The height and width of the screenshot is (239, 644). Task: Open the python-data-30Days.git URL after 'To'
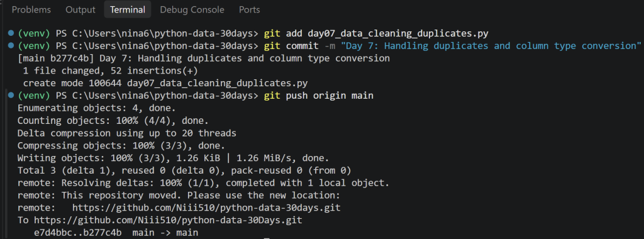pyautogui.click(x=168, y=221)
